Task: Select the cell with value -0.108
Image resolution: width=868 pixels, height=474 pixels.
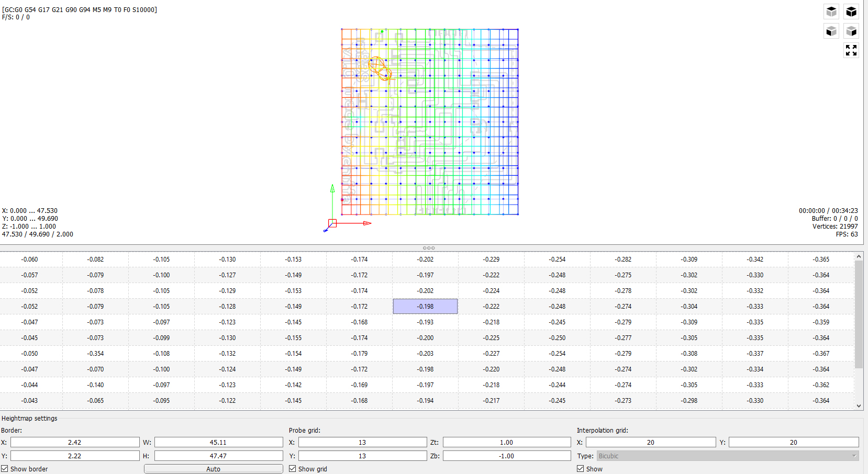Action: click(161, 354)
